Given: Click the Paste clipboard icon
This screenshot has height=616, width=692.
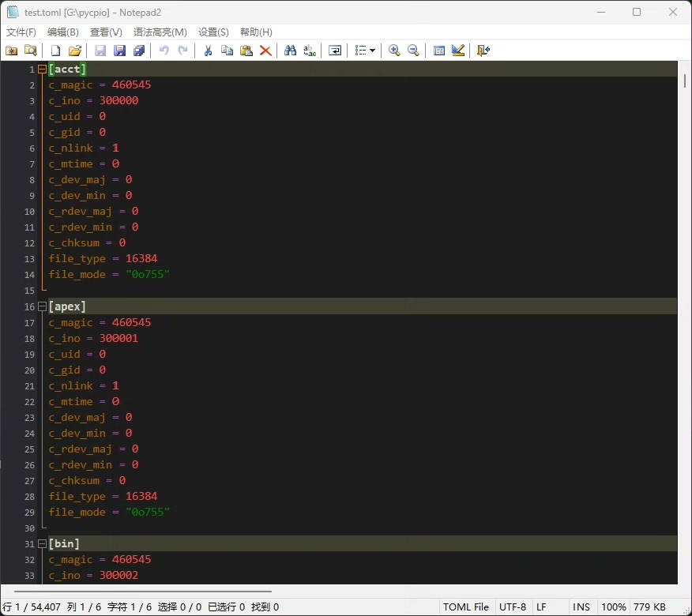Looking at the screenshot, I should coord(246,51).
